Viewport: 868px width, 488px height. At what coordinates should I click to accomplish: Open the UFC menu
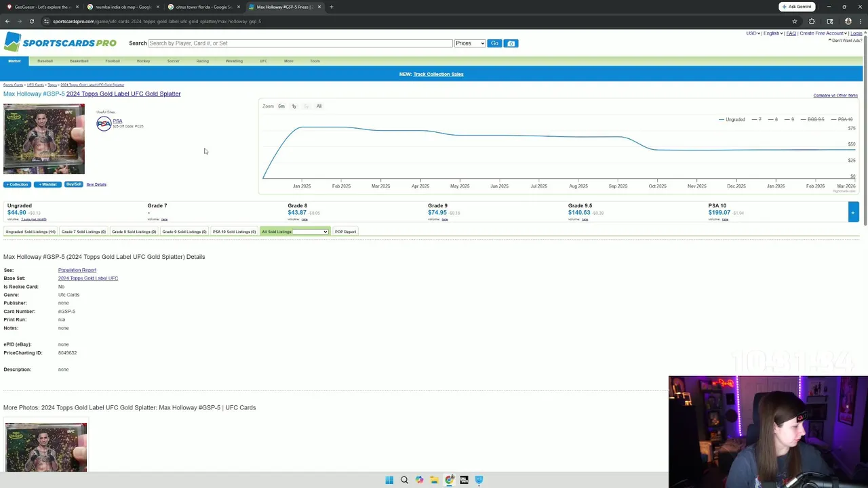(263, 61)
